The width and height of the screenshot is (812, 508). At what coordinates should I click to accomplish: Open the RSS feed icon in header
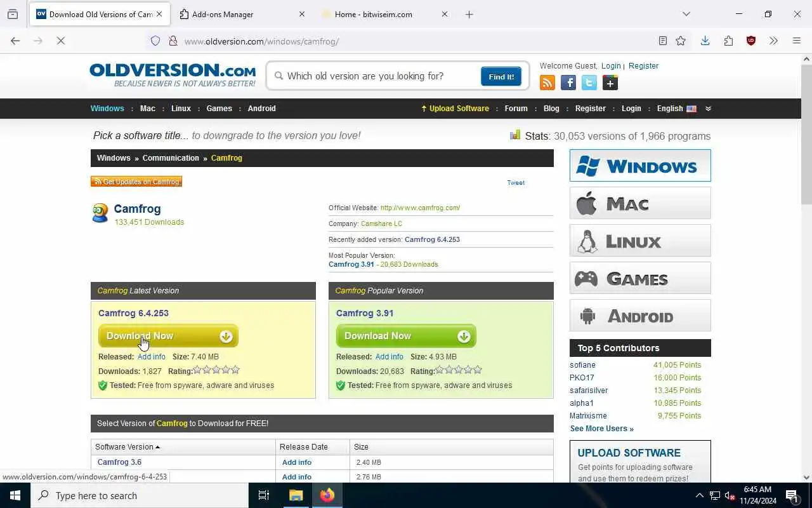tap(547, 83)
